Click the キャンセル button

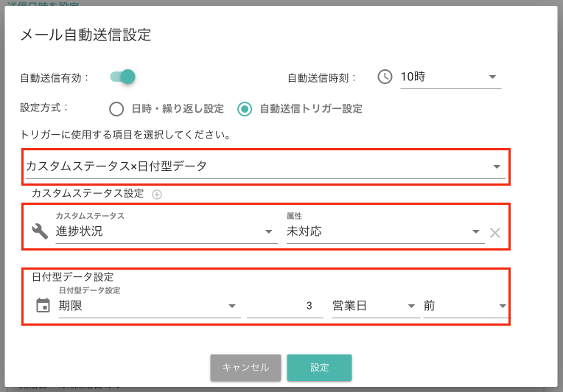(245, 368)
